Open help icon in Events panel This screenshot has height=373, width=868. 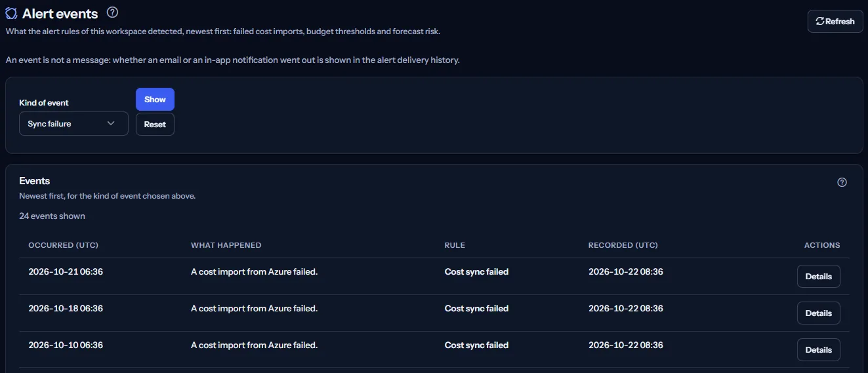[842, 182]
